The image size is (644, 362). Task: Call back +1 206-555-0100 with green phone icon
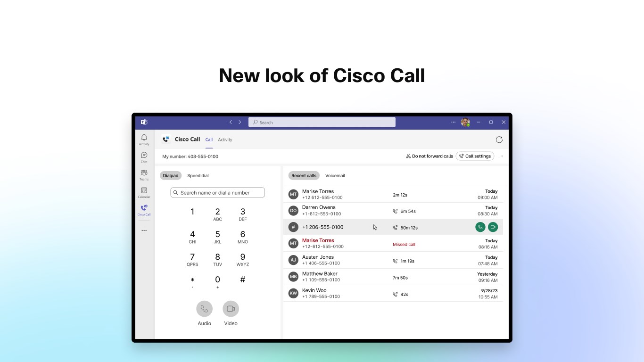point(480,227)
